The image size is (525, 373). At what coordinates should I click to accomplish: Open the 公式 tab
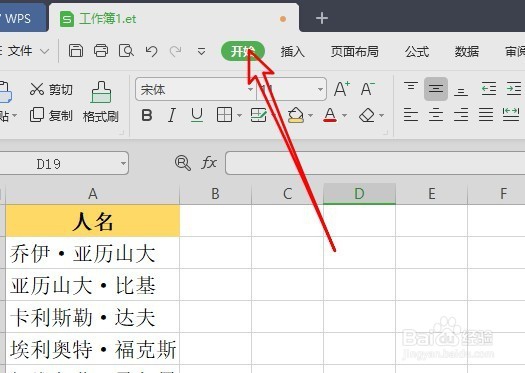coord(417,52)
